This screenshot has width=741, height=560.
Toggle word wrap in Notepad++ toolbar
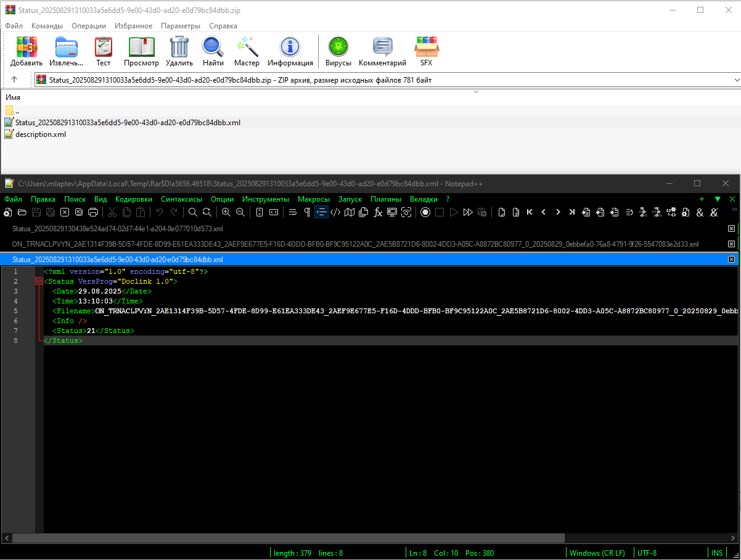293,212
